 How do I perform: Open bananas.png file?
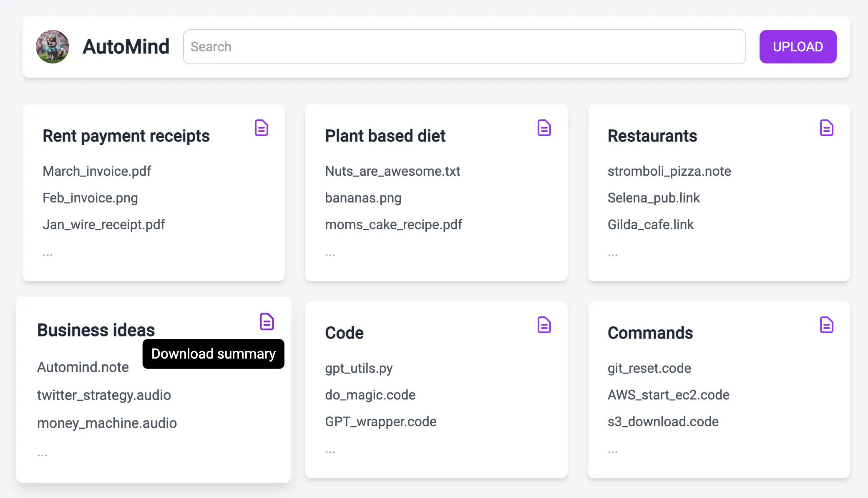coord(363,198)
